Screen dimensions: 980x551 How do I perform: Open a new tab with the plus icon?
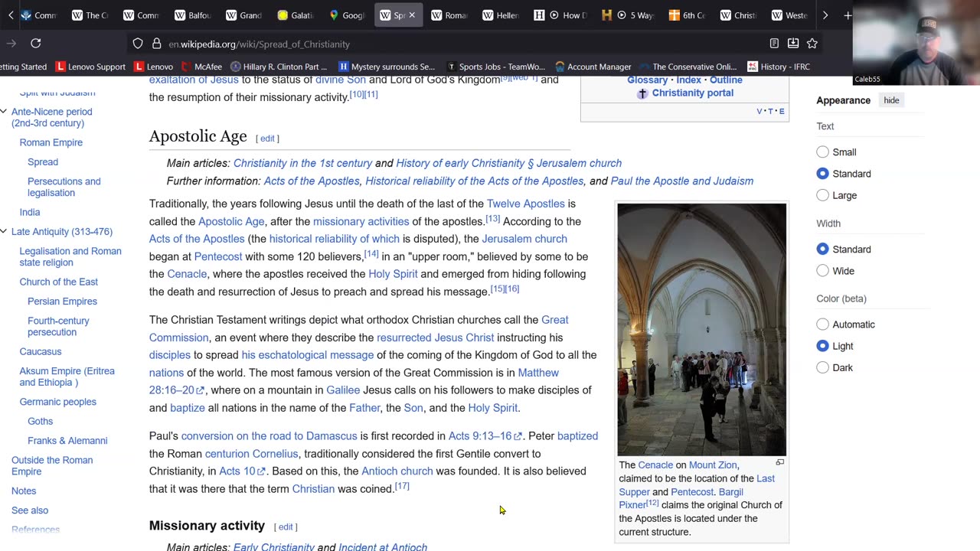(x=848, y=15)
